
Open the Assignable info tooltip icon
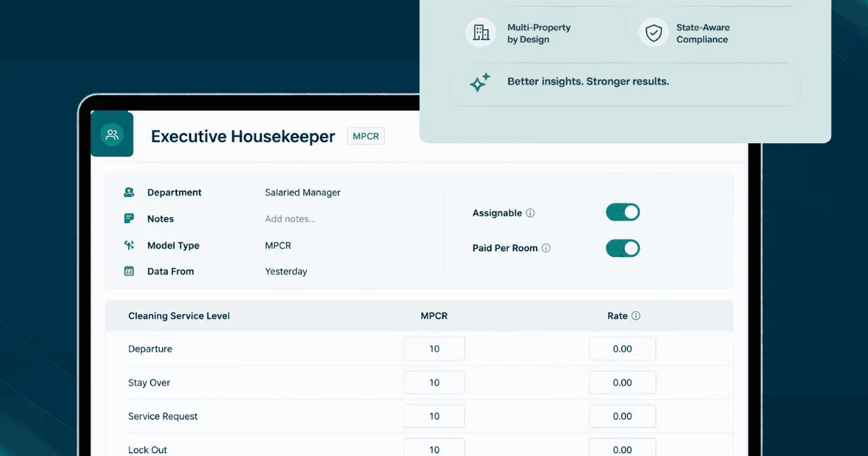pos(530,214)
